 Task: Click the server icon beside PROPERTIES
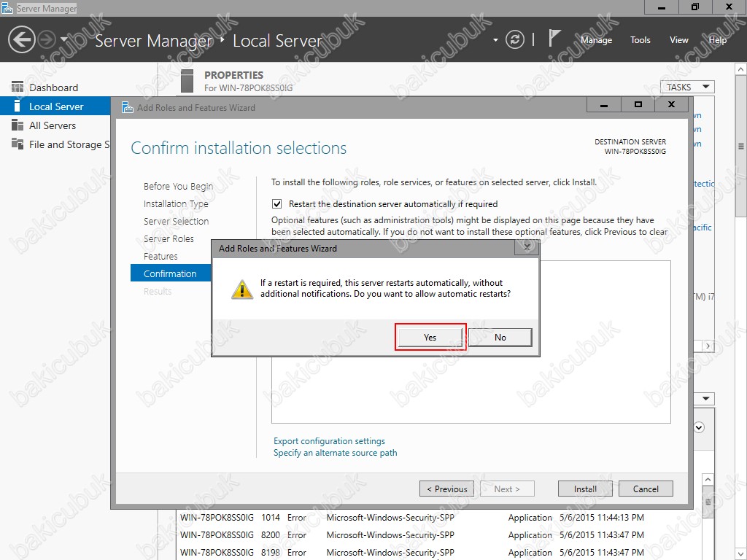[x=187, y=81]
